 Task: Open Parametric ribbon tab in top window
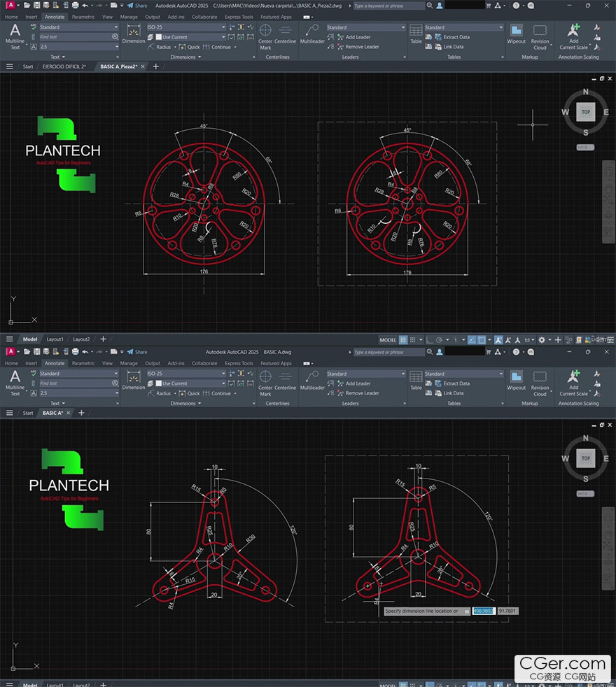(83, 17)
